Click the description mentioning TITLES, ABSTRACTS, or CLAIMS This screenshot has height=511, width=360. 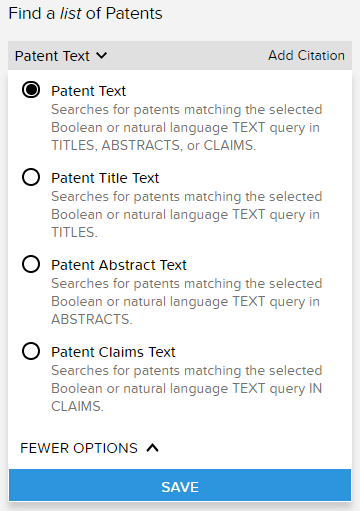point(187,127)
